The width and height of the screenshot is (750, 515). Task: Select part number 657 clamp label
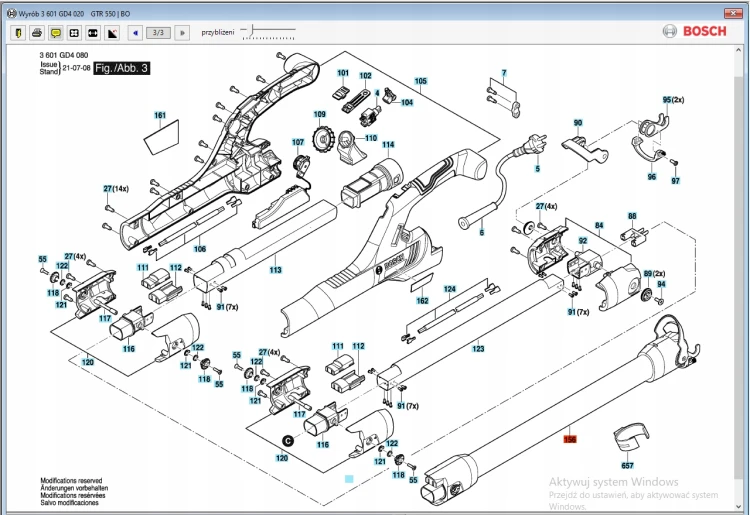pyautogui.click(x=627, y=465)
